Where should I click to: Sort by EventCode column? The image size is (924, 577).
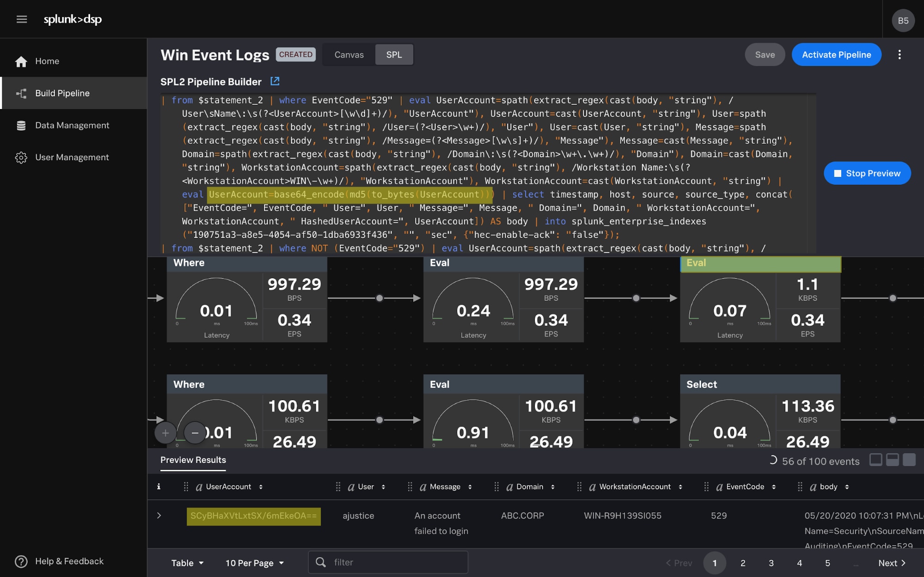773,487
